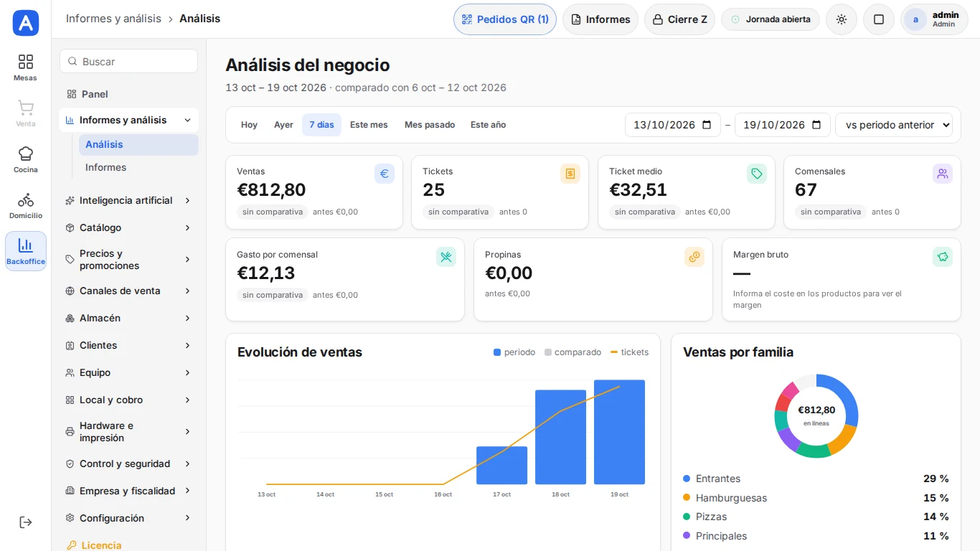Toggle the periodo series in the chart legend
Screen dimensions: 980x551
click(514, 352)
